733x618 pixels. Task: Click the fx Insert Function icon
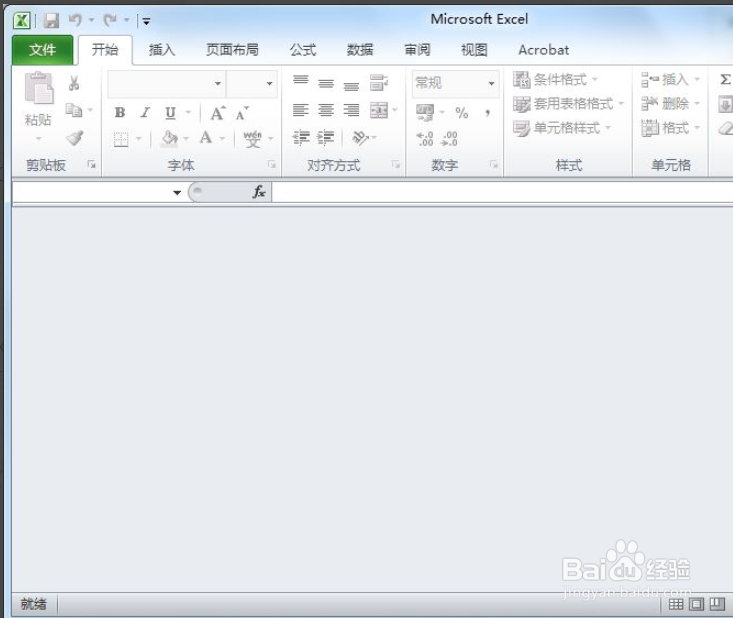click(259, 191)
